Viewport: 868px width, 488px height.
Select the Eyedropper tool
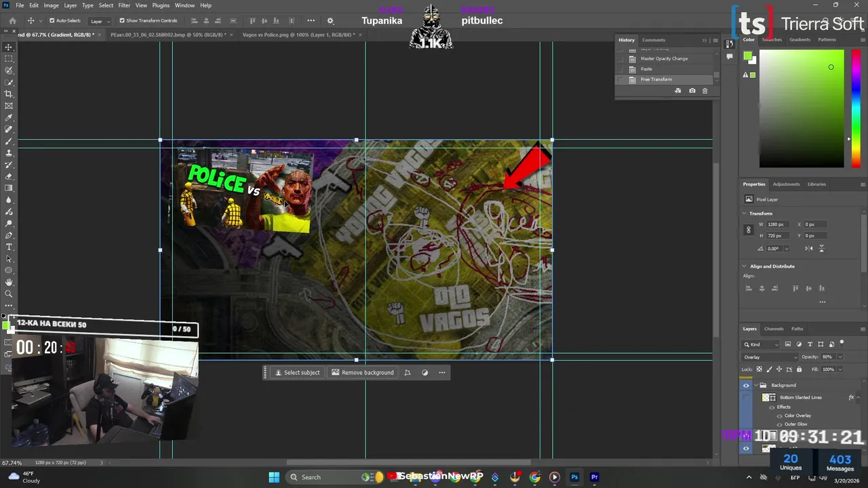(9, 118)
